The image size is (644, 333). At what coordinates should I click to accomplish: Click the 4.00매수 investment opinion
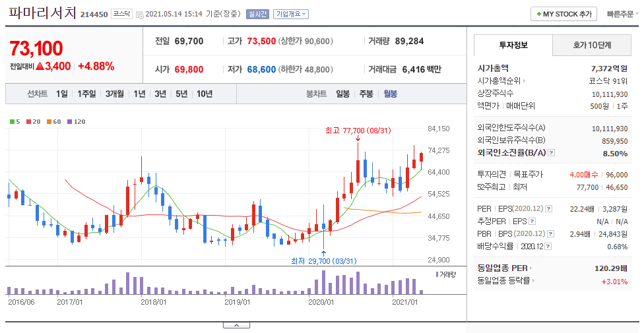point(583,175)
